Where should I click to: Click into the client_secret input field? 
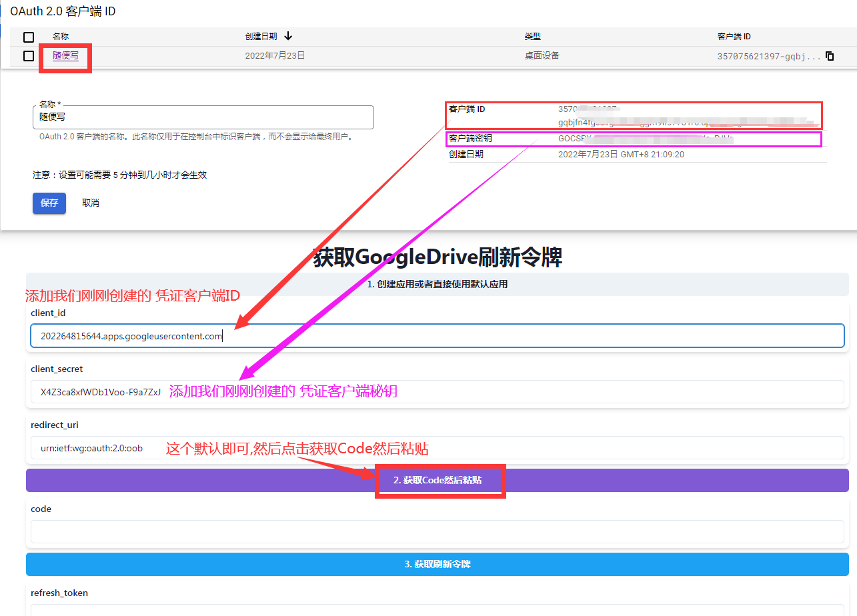click(437, 392)
